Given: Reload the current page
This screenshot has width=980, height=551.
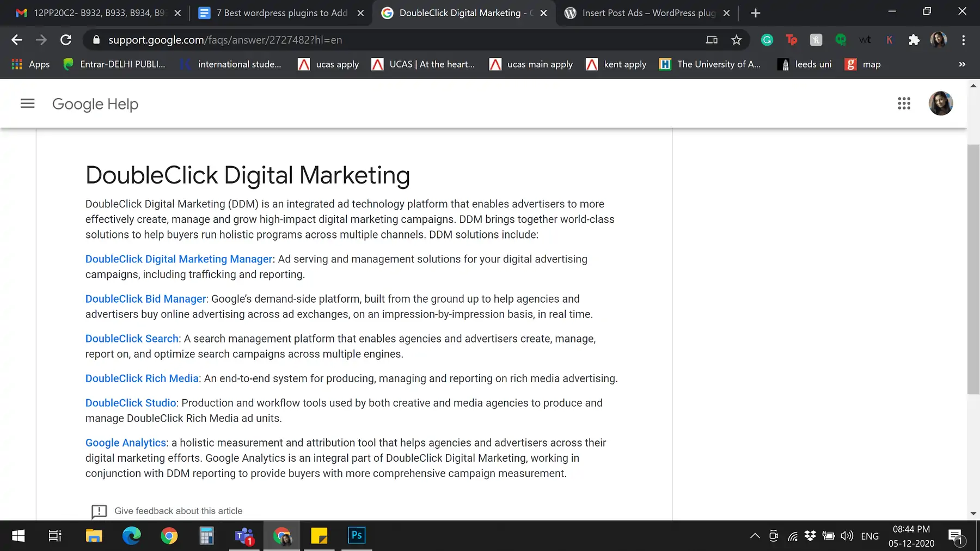Looking at the screenshot, I should [x=66, y=40].
